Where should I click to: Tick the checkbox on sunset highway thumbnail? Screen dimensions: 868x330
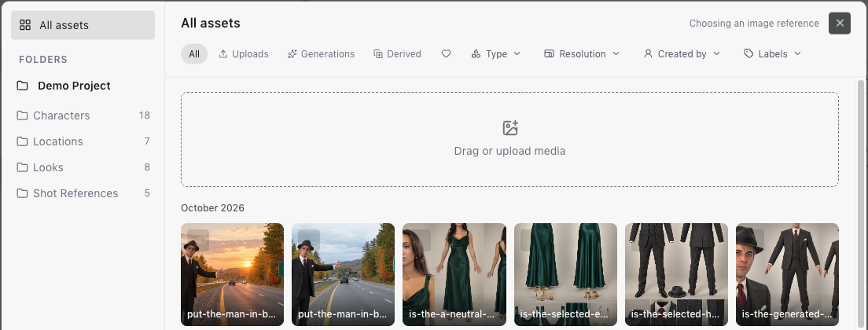pos(198,240)
